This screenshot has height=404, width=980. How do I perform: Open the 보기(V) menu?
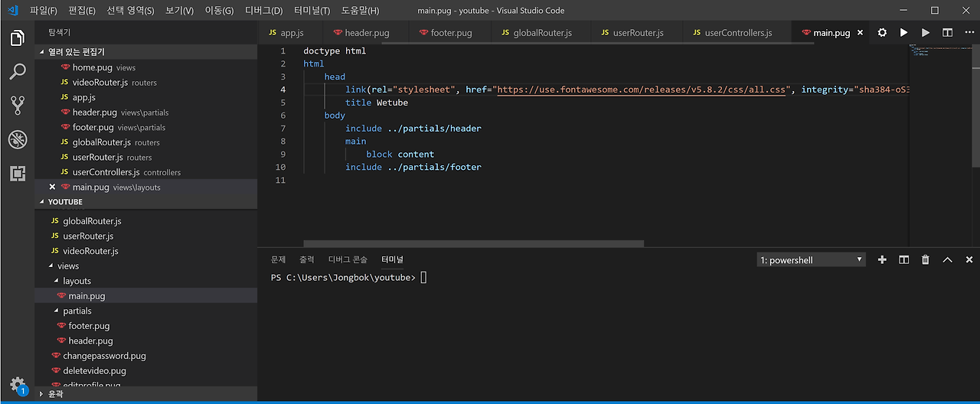coord(179,11)
